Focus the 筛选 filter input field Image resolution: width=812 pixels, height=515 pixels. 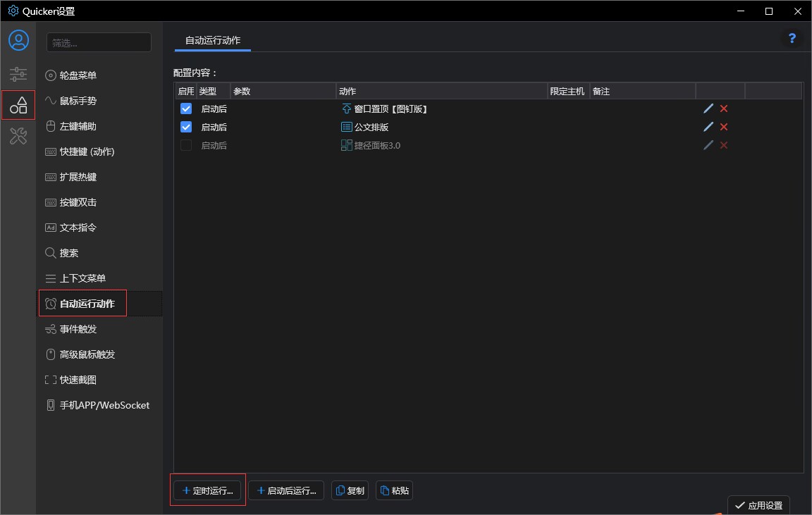pos(99,43)
